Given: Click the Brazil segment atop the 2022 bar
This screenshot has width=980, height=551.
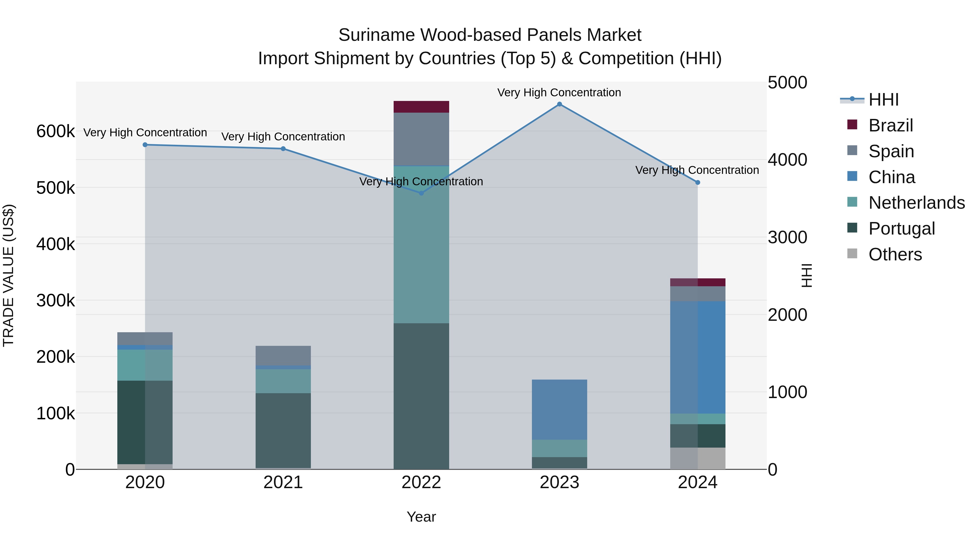Looking at the screenshot, I should tap(421, 107).
